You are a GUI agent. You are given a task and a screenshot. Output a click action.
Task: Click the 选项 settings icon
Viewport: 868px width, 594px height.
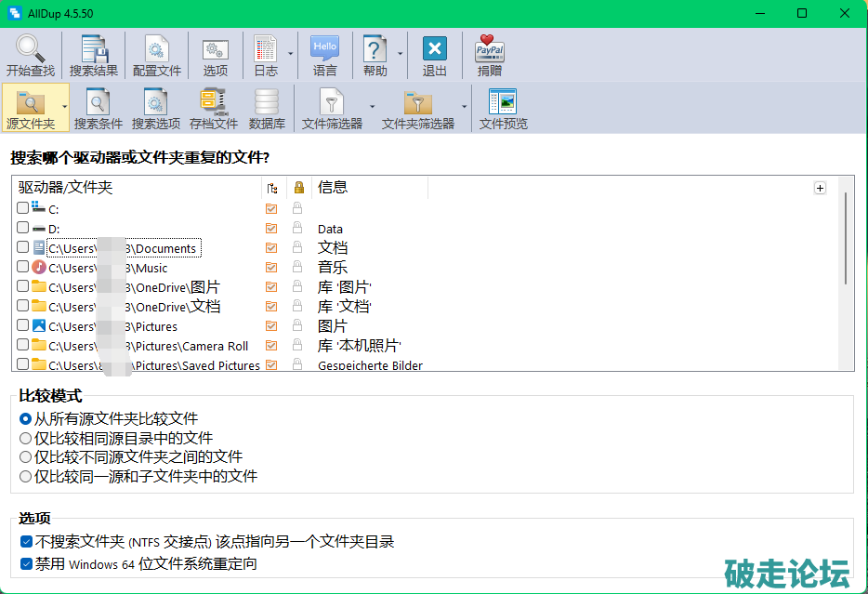pyautogui.click(x=216, y=49)
